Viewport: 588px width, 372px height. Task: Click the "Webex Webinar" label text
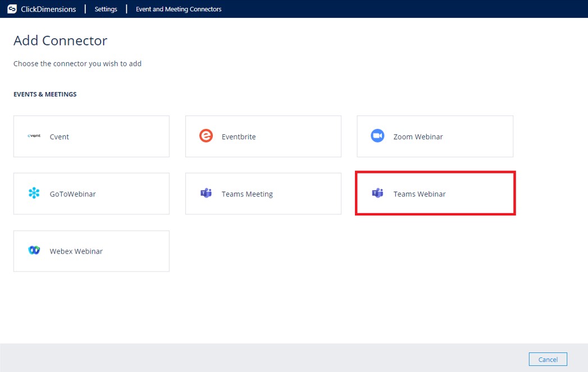pyautogui.click(x=76, y=251)
